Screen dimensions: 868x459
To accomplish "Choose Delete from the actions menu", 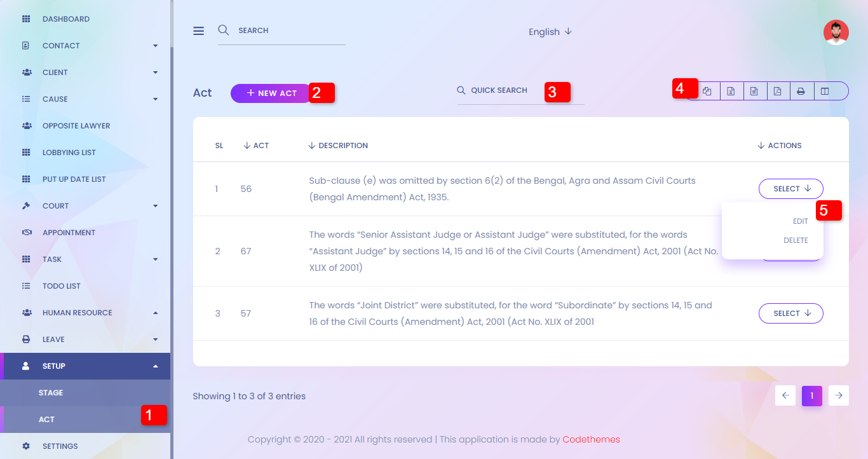I will tap(796, 240).
